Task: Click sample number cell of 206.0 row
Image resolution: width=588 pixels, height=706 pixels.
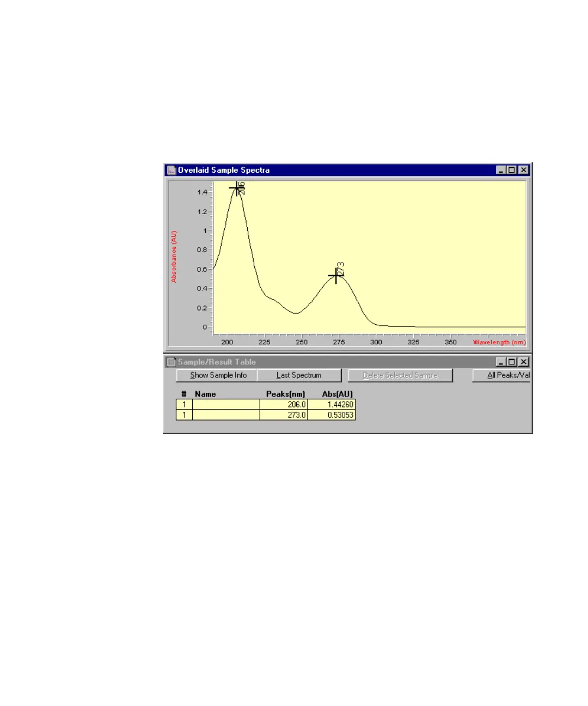Action: coord(184,405)
